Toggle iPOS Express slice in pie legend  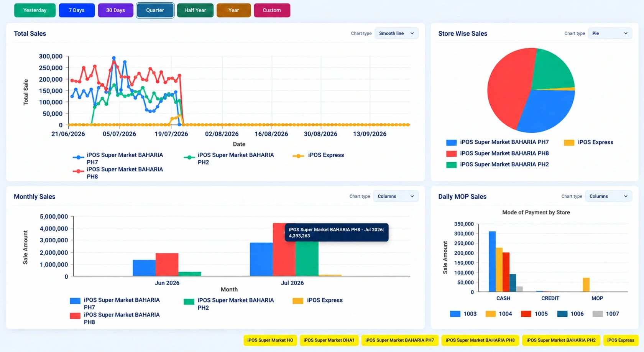coord(588,142)
